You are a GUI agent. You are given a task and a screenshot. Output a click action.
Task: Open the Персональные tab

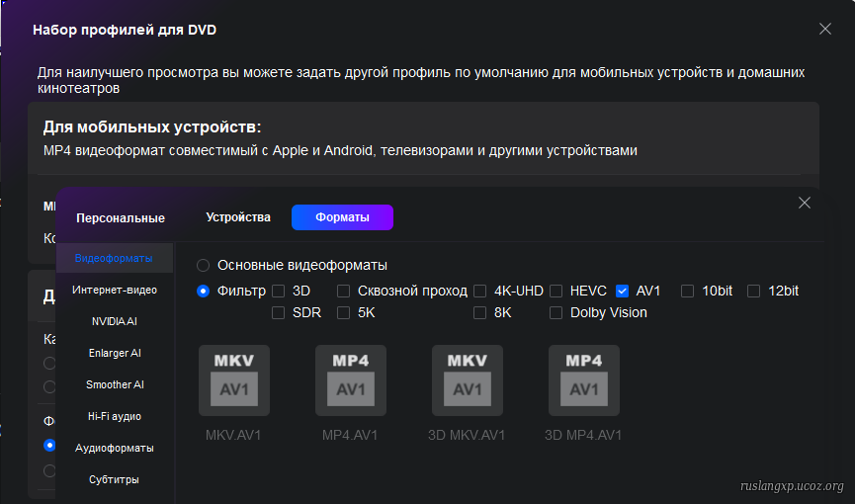(x=121, y=218)
